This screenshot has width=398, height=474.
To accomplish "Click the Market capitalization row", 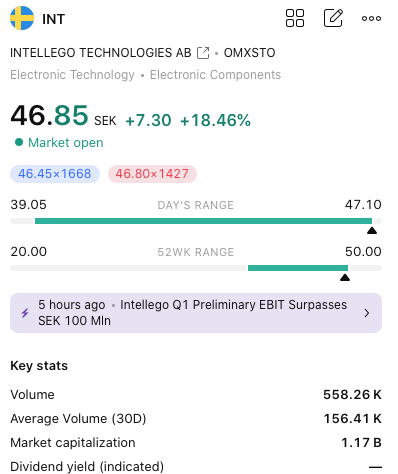I will pos(196,443).
